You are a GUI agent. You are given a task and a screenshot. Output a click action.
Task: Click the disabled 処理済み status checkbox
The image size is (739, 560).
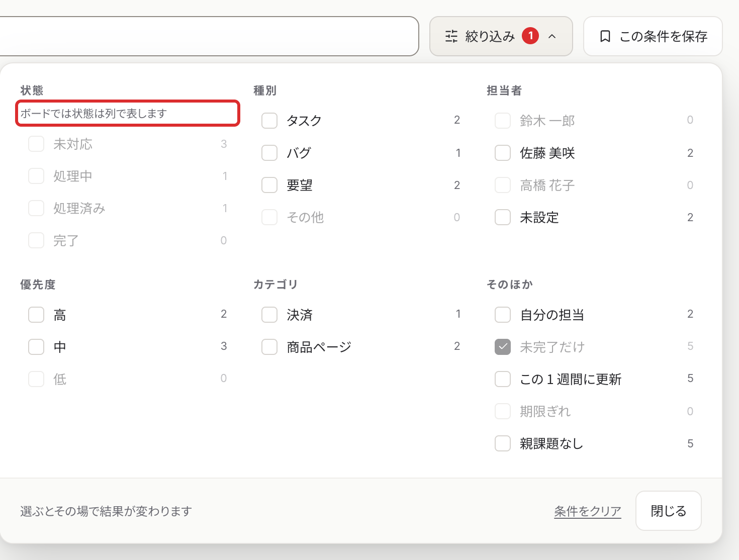pyautogui.click(x=36, y=208)
